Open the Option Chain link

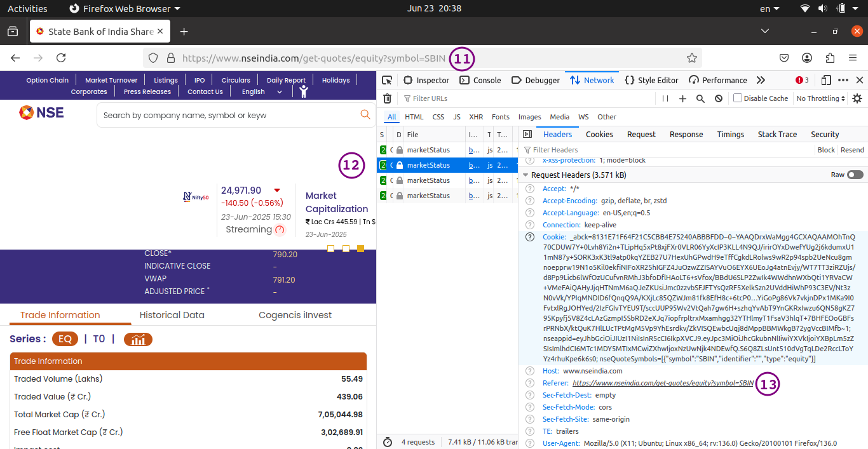click(x=48, y=80)
